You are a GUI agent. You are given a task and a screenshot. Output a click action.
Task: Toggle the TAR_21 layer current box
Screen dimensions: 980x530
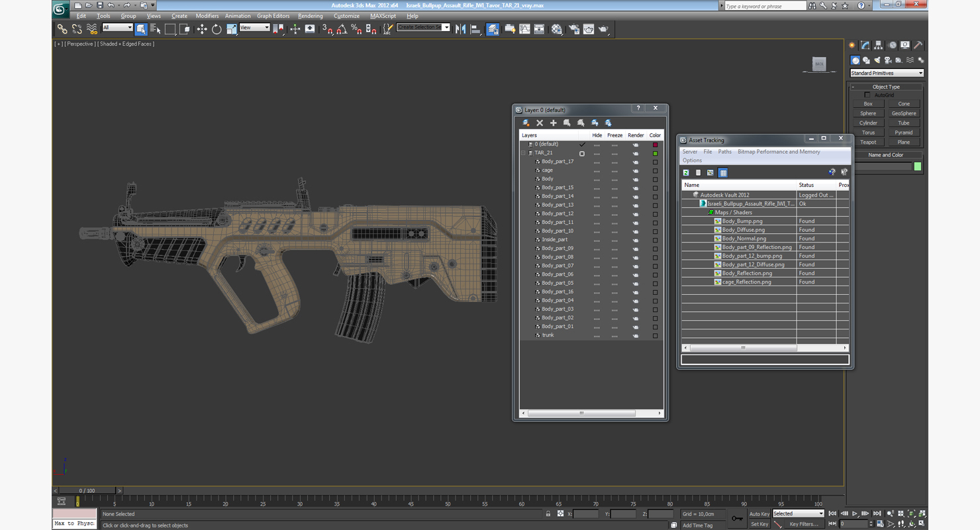click(x=582, y=153)
